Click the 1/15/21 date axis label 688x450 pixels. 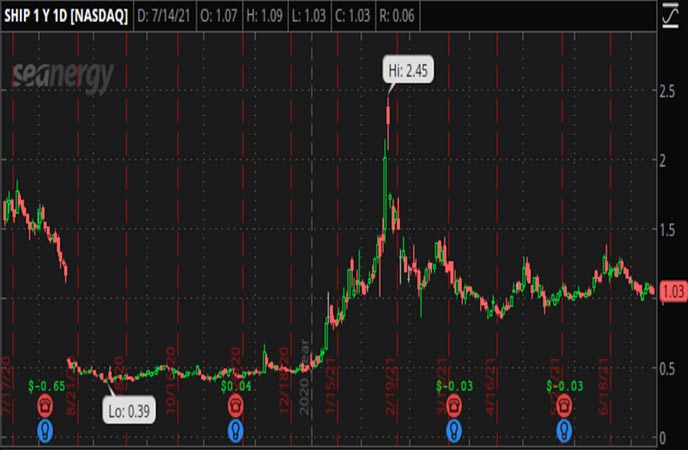pyautogui.click(x=330, y=386)
